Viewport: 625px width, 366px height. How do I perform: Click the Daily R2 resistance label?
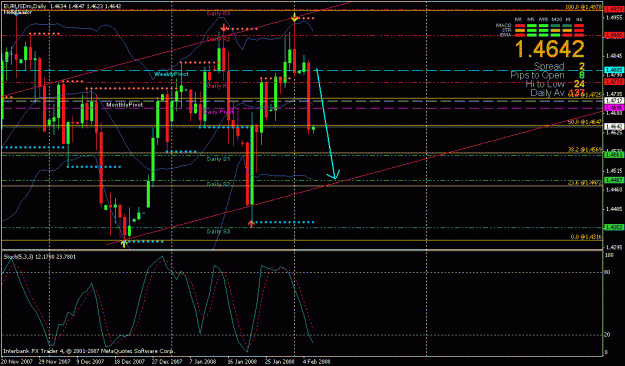(x=218, y=39)
